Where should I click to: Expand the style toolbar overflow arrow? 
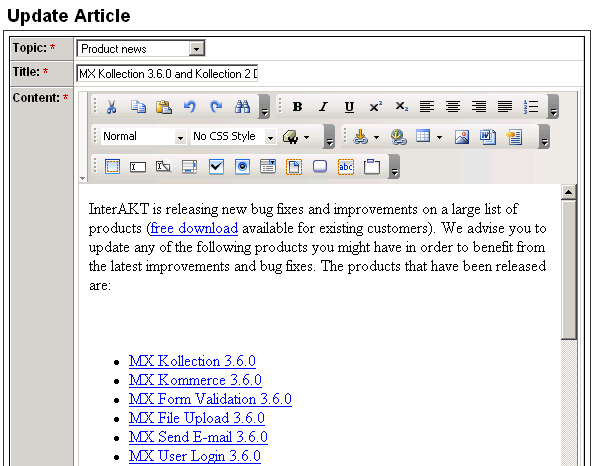tap(329, 137)
